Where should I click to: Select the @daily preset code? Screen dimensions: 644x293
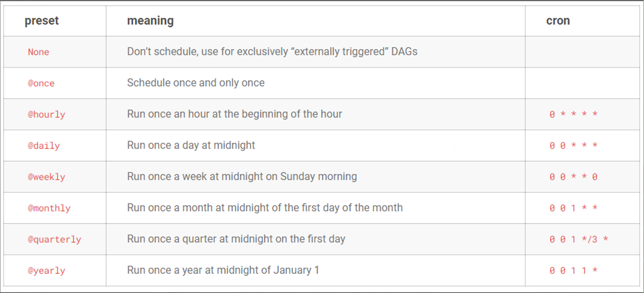(44, 145)
